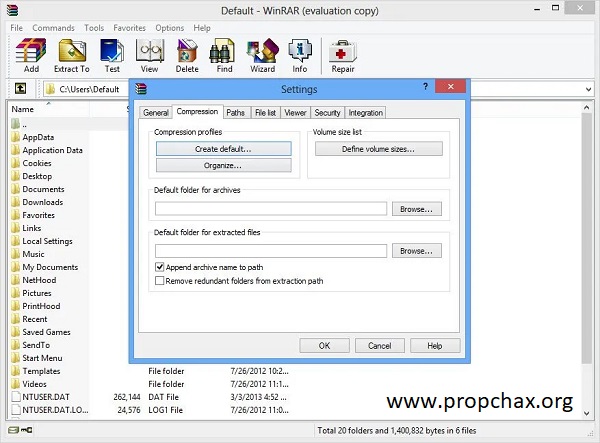Switch to the General tab

156,112
